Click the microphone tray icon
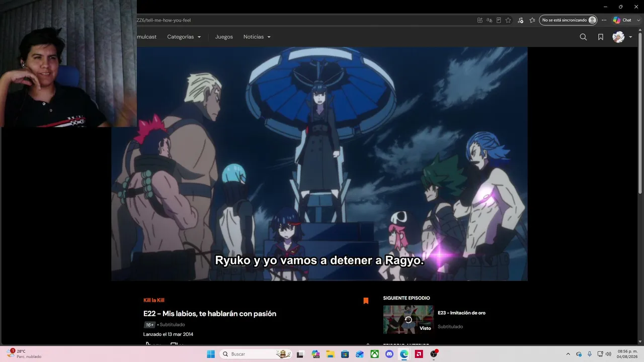644x362 pixels. coord(590,354)
